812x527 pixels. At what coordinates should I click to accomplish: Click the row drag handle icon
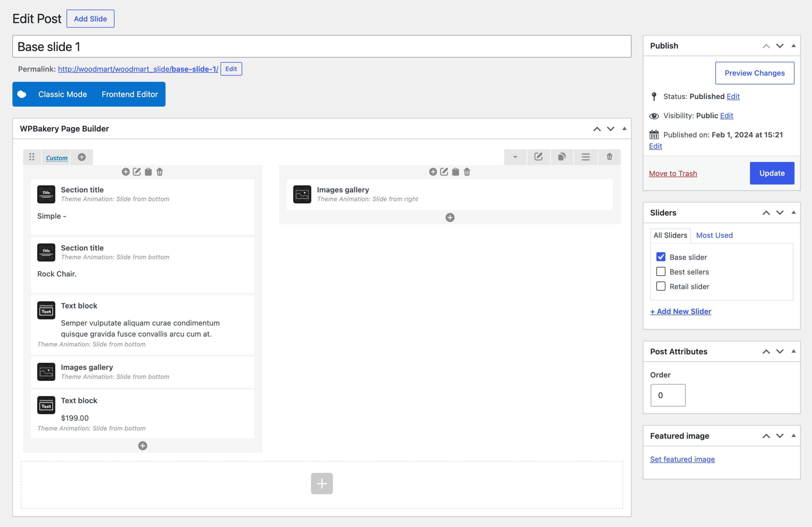click(32, 157)
